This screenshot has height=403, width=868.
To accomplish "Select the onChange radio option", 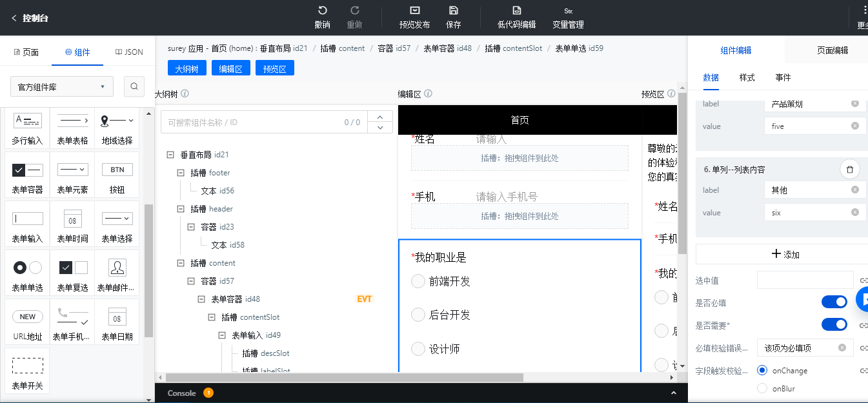I will coord(762,370).
